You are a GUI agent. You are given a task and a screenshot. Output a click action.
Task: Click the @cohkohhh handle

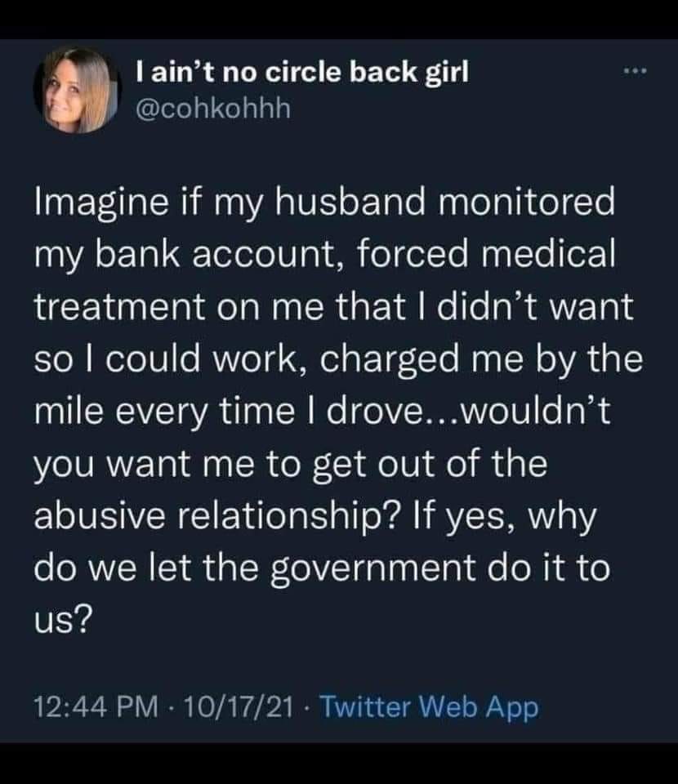click(213, 109)
